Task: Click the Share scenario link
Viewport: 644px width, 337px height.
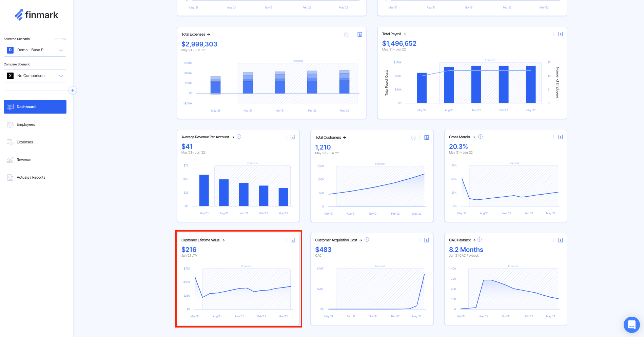Action: coord(60,39)
